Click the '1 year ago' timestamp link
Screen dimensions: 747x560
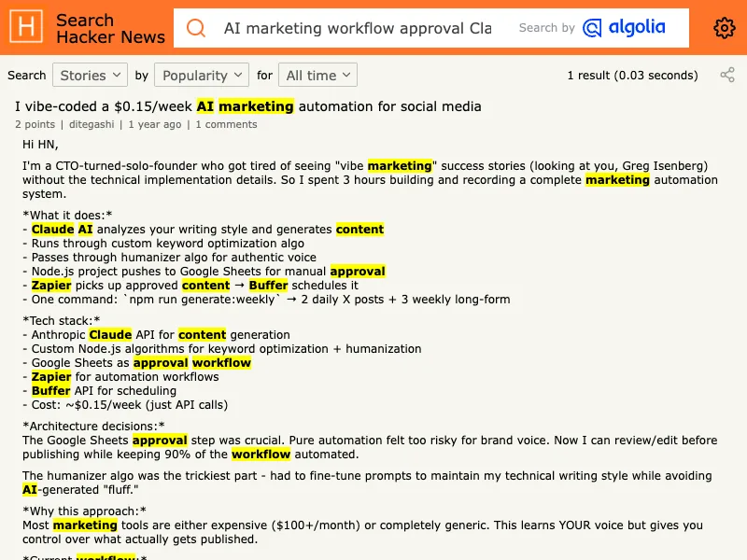[x=155, y=125]
